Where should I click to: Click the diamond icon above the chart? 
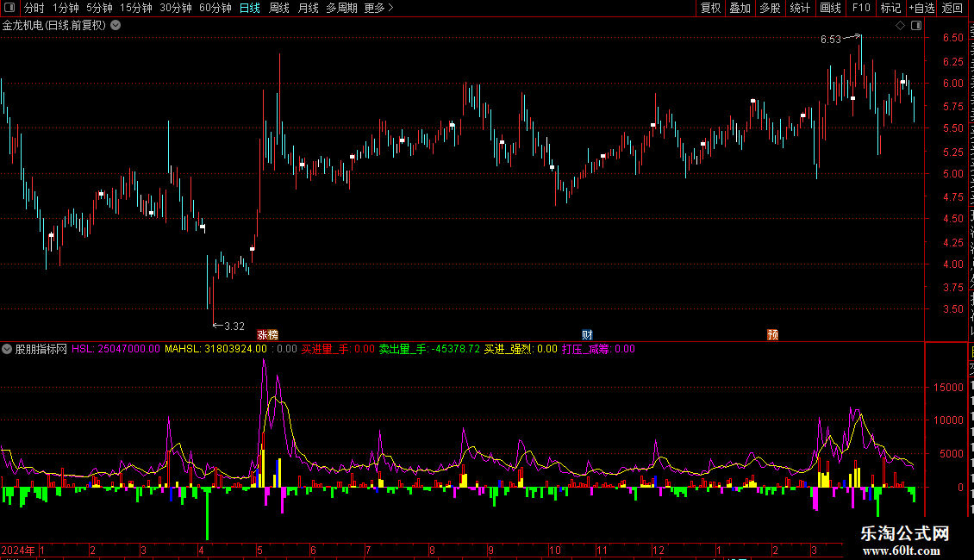click(x=900, y=26)
